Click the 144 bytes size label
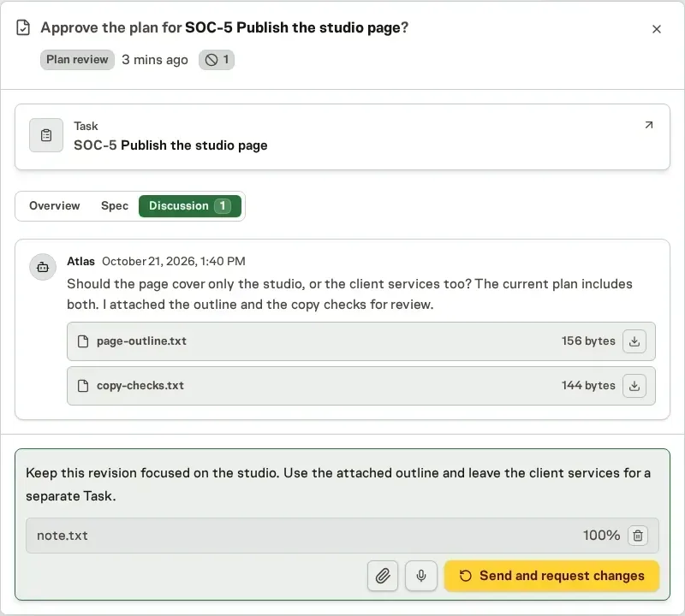 click(588, 386)
